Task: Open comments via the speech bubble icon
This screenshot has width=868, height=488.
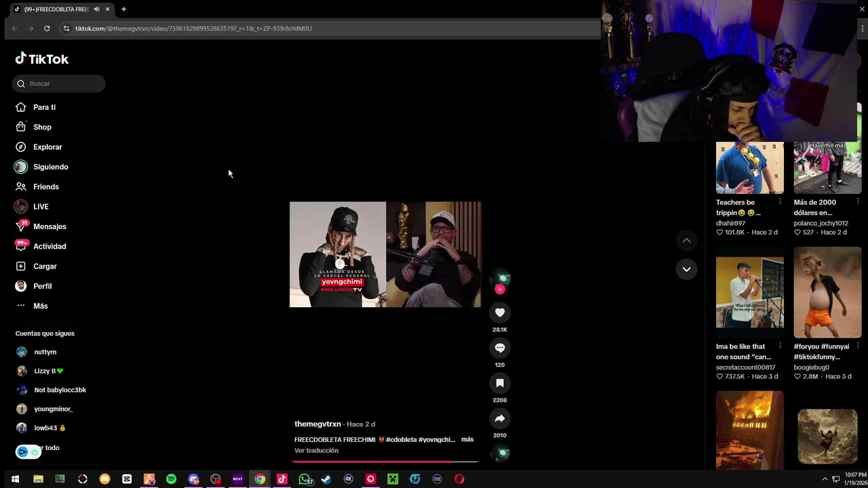Action: [500, 348]
